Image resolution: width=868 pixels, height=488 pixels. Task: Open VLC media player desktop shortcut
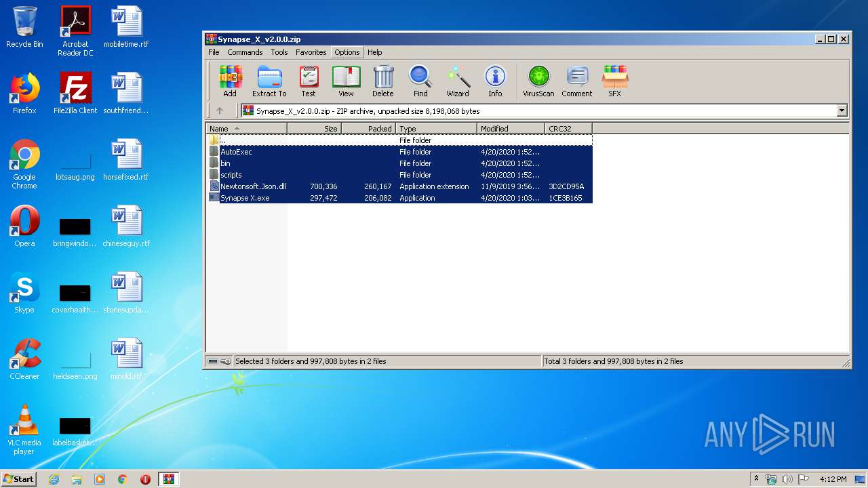24,430
